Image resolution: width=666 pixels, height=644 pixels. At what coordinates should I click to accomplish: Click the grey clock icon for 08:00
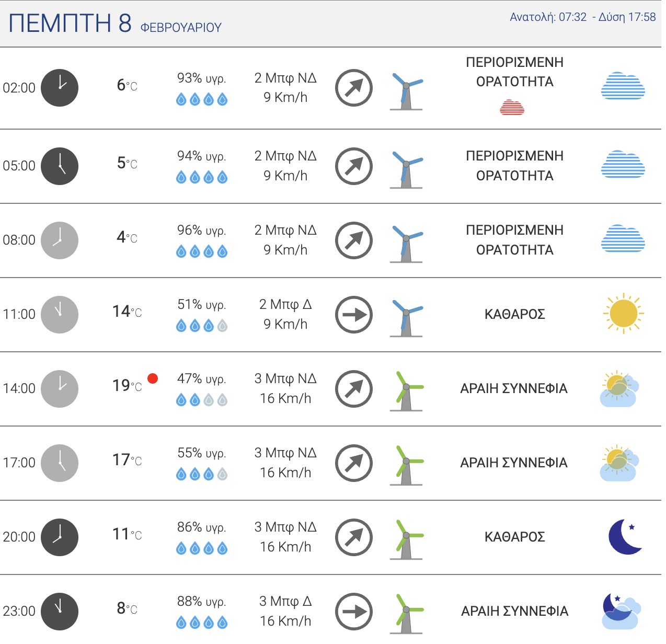click(x=60, y=240)
